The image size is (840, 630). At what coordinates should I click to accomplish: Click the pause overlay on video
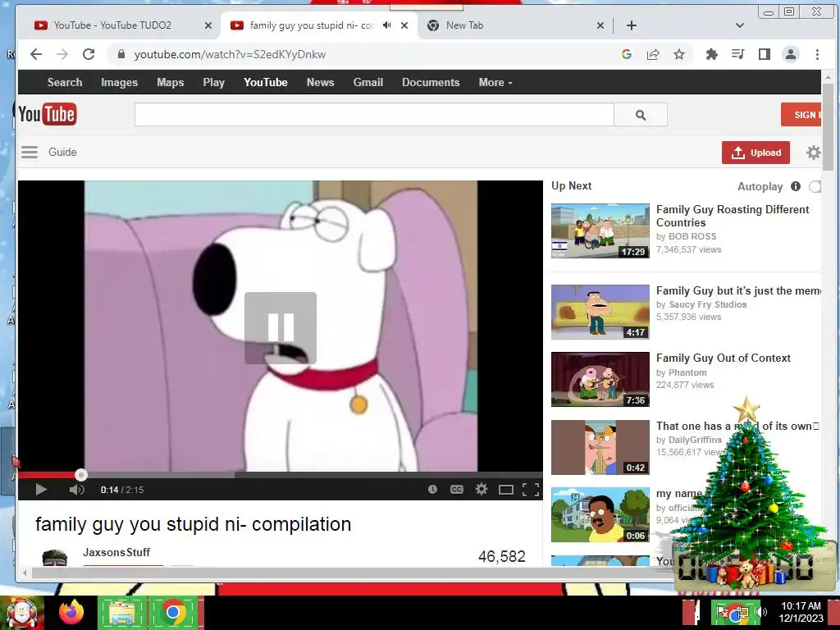(281, 328)
